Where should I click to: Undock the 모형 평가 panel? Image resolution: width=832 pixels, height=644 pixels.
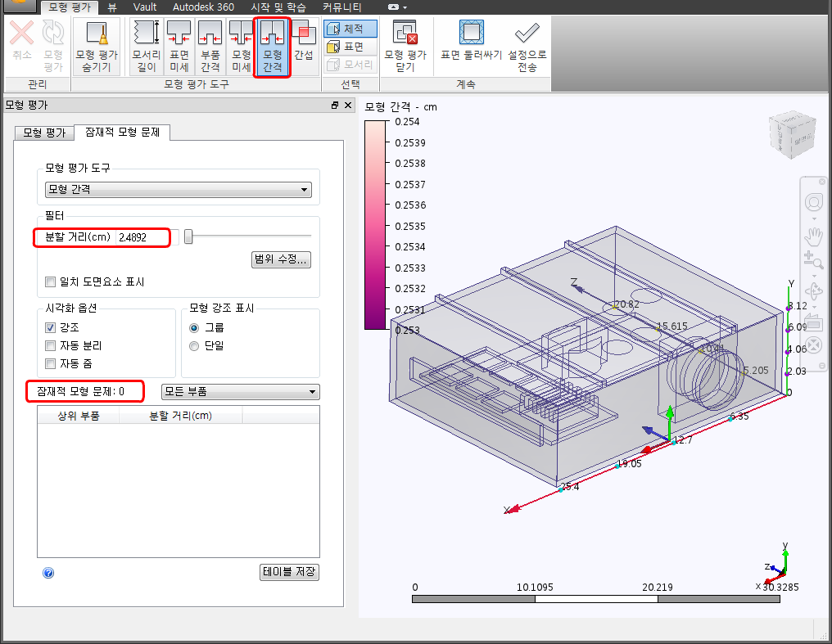coord(335,105)
